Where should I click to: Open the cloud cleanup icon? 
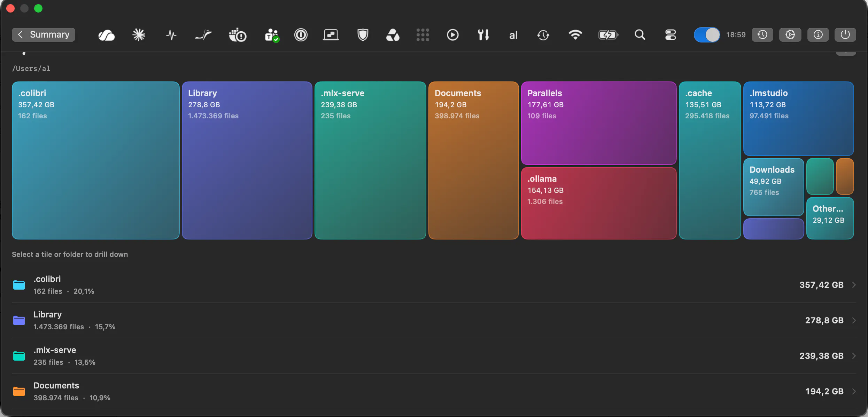coord(106,35)
